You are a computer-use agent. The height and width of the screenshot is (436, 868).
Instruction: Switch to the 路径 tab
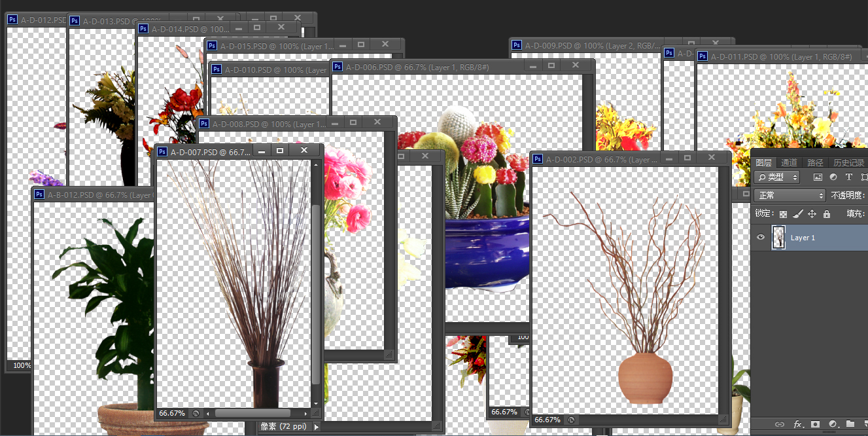click(x=815, y=162)
